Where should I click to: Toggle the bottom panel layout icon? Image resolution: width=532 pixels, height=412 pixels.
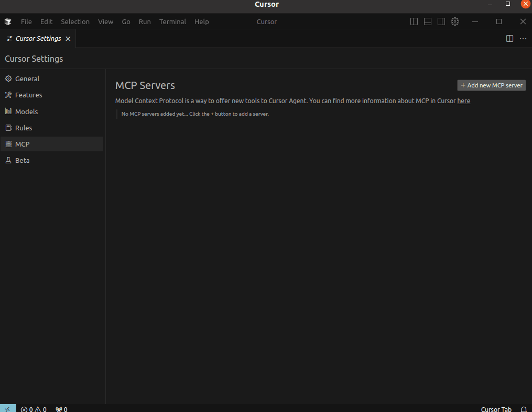click(428, 21)
